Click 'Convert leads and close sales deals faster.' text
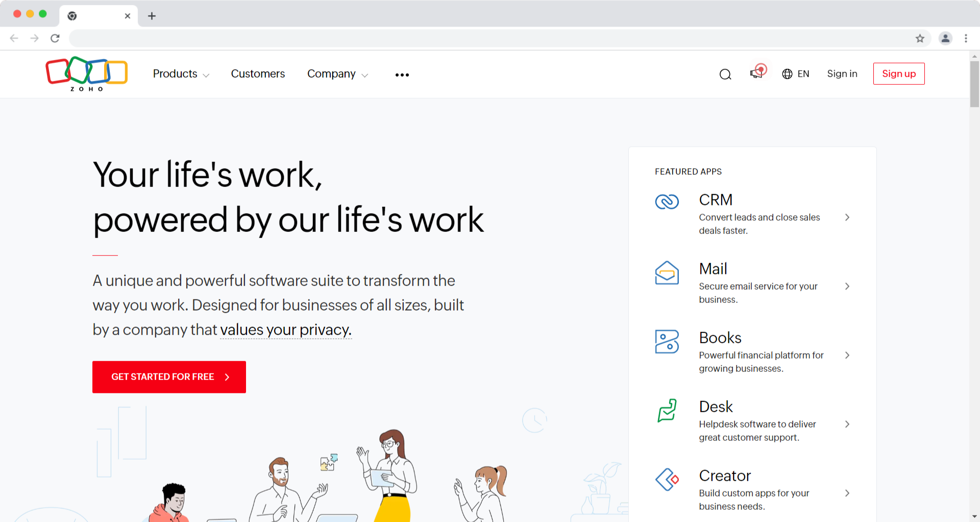This screenshot has width=980, height=522. tap(759, 224)
